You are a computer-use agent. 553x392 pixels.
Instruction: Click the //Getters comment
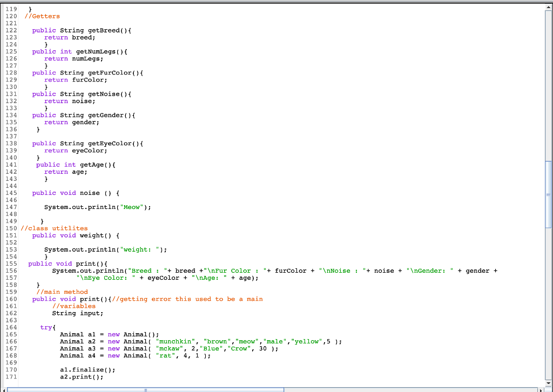coord(42,16)
